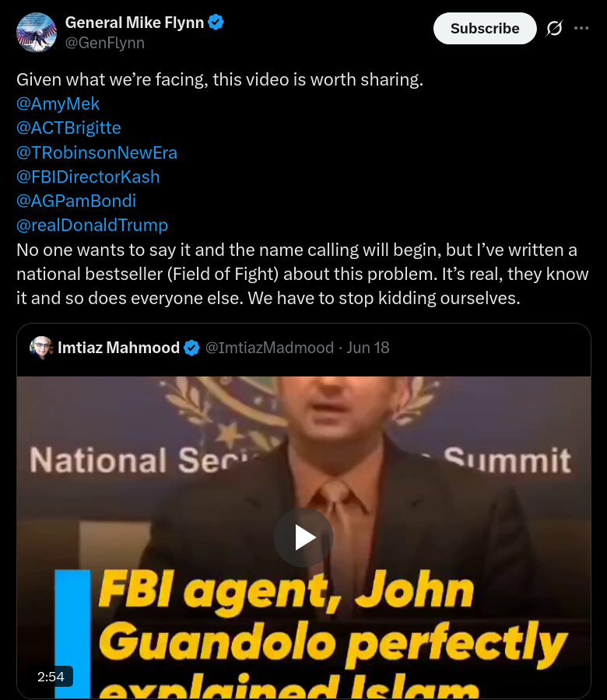Image resolution: width=607 pixels, height=700 pixels.
Task: Open the @GenFlynn handle
Action: point(105,44)
